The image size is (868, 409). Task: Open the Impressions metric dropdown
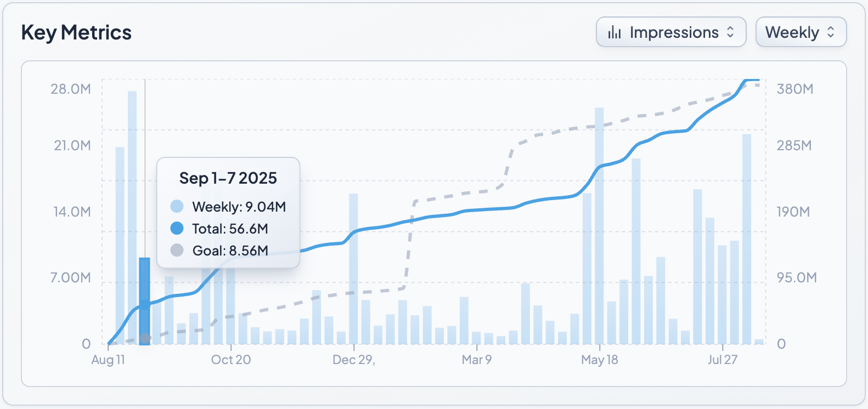click(671, 32)
